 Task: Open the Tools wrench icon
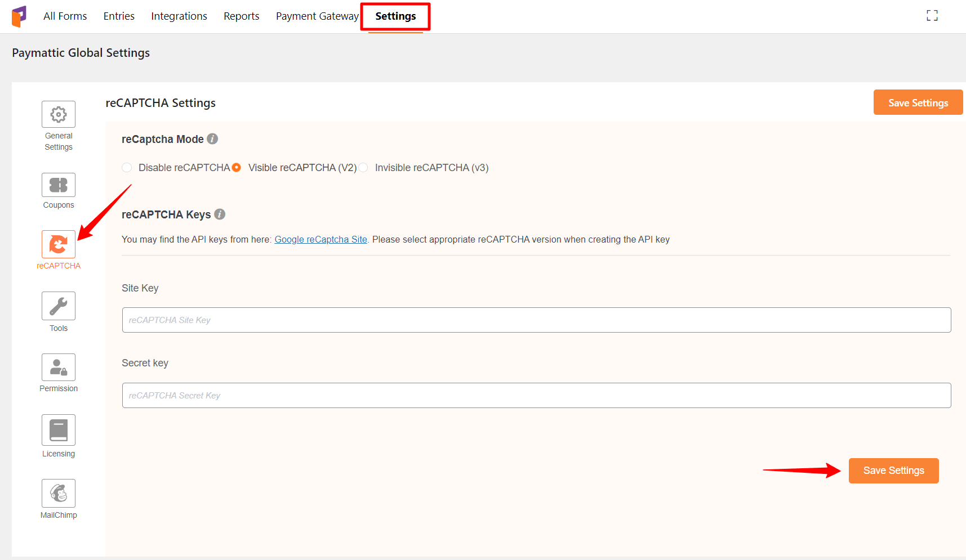pyautogui.click(x=59, y=306)
